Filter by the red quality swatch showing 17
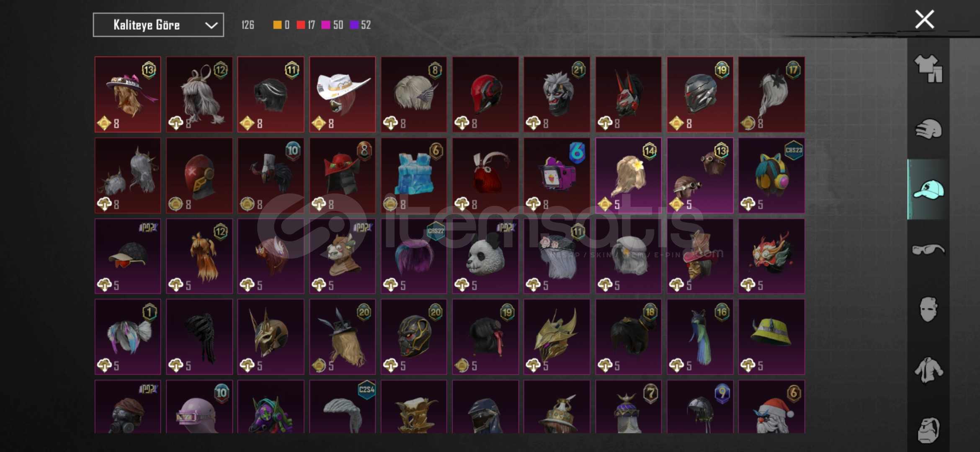Image resolution: width=980 pixels, height=452 pixels. tap(306, 25)
